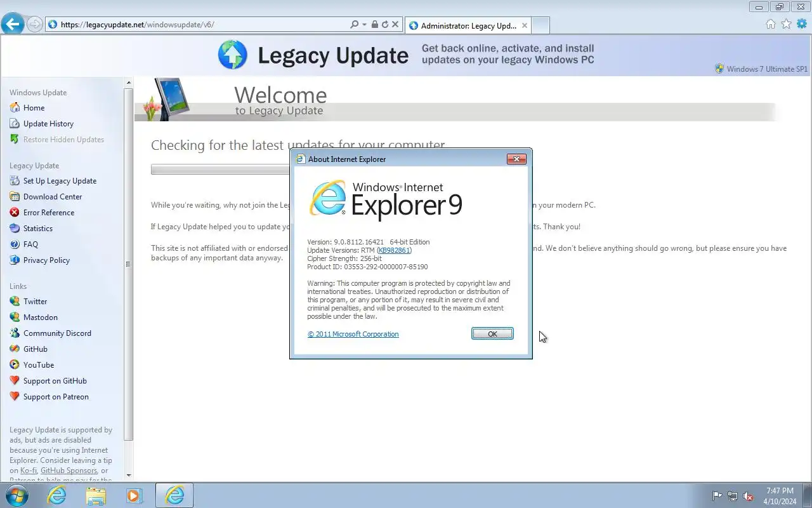Open Windows Explorer folder taskbar icon
The width and height of the screenshot is (812, 508).
[96, 495]
